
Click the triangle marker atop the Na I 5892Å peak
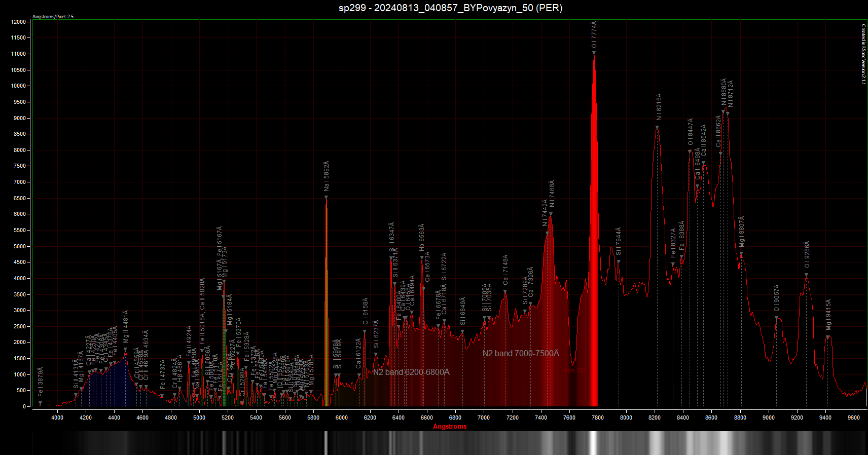click(x=326, y=197)
